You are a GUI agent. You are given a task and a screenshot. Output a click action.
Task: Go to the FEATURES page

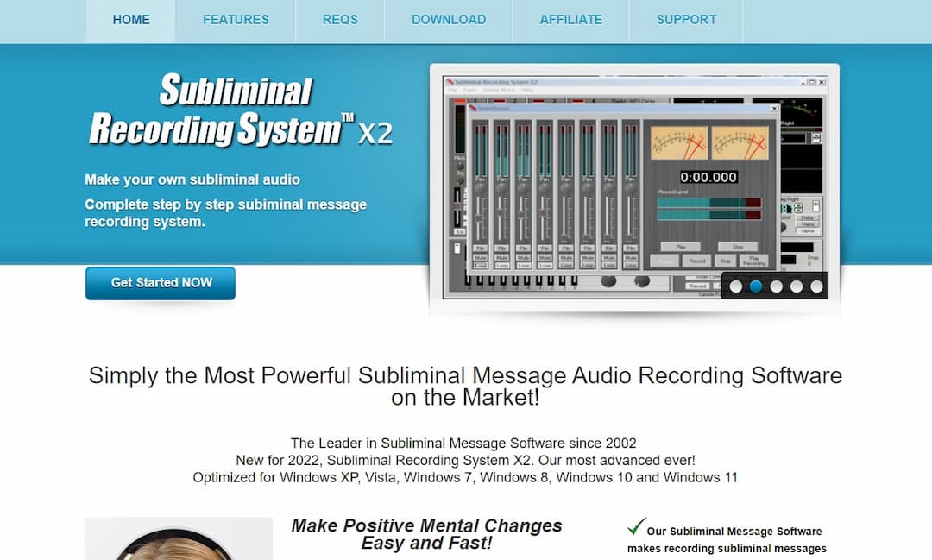point(236,20)
